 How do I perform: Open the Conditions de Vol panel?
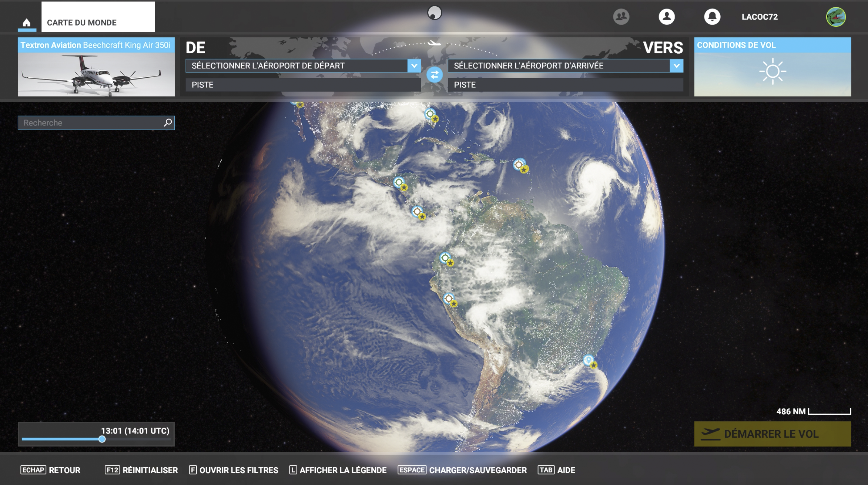pyautogui.click(x=773, y=67)
